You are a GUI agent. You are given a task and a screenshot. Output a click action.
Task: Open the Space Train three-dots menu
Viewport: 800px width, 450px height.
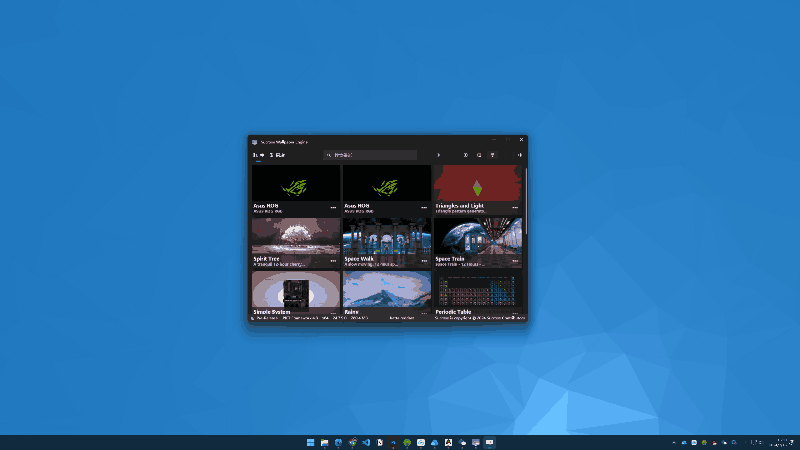coord(515,260)
